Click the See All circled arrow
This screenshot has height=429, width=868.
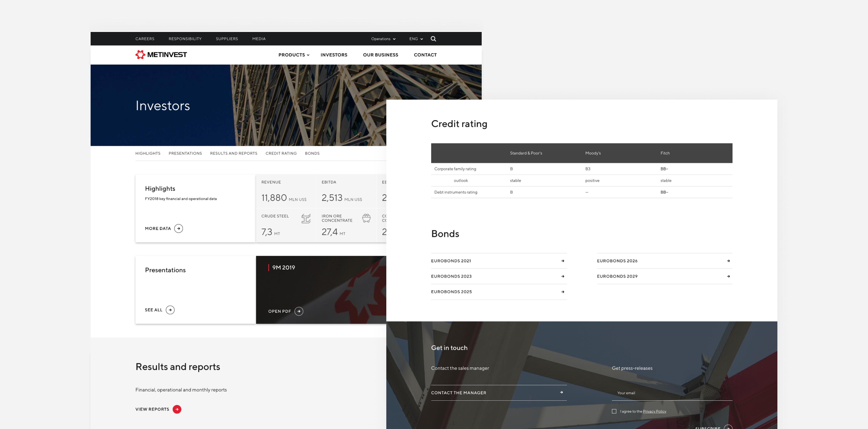coord(170,310)
